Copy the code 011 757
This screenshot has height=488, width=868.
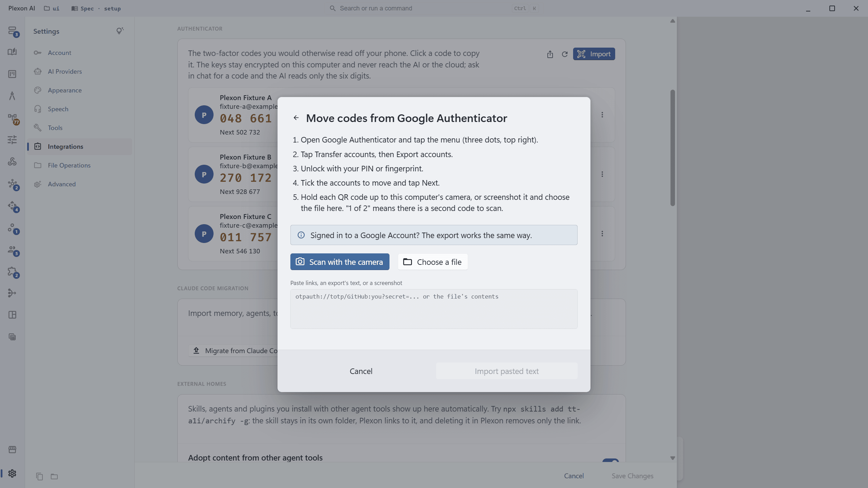coord(246,237)
